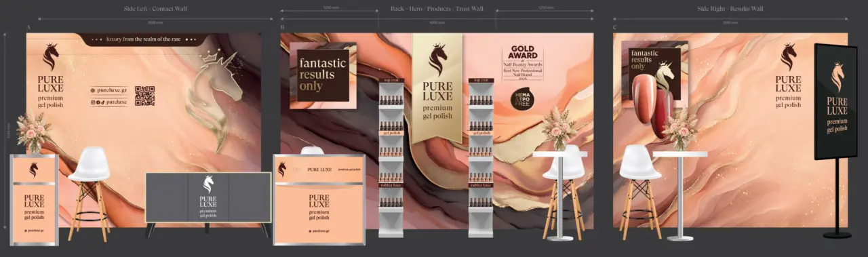Screen dimensions: 868x257
Task: Click the narrow peach counter on the contact wall
Action: (x=34, y=199)
